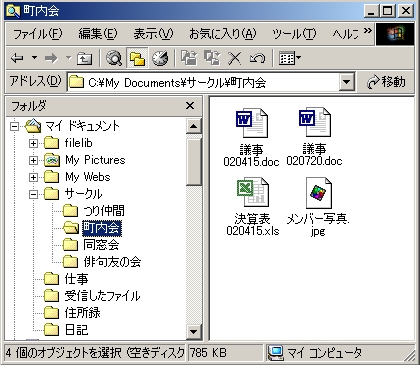Select the 日記 folder in tree
The width and height of the screenshot is (420, 365).
click(76, 330)
